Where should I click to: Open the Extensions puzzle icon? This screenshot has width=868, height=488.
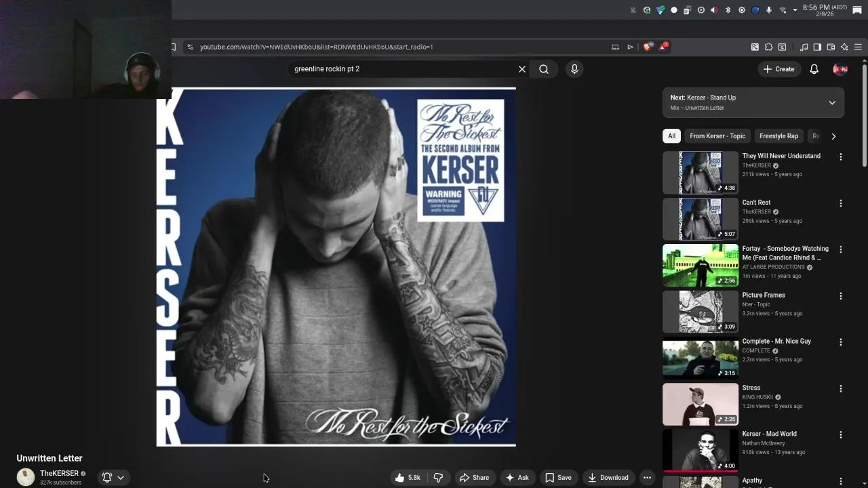click(768, 47)
